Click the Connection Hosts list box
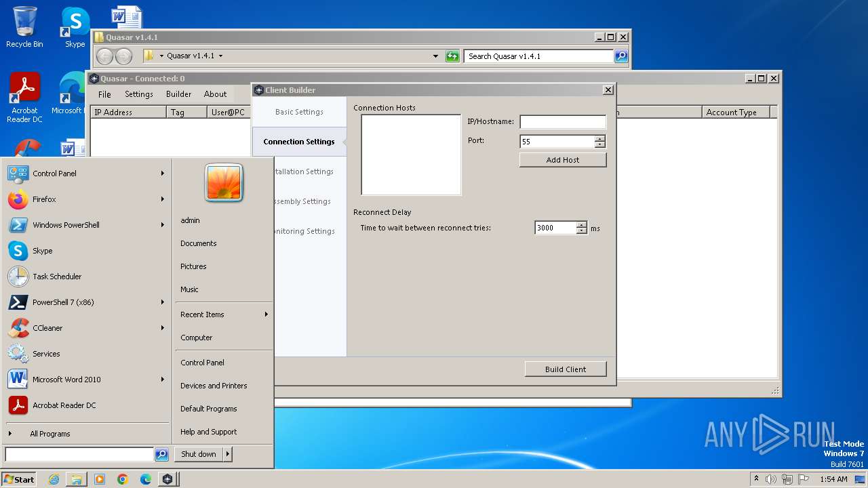 pos(411,155)
